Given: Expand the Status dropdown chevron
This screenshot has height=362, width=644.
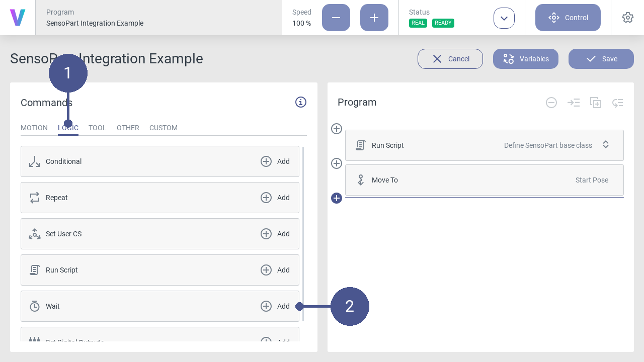Looking at the screenshot, I should point(504,18).
